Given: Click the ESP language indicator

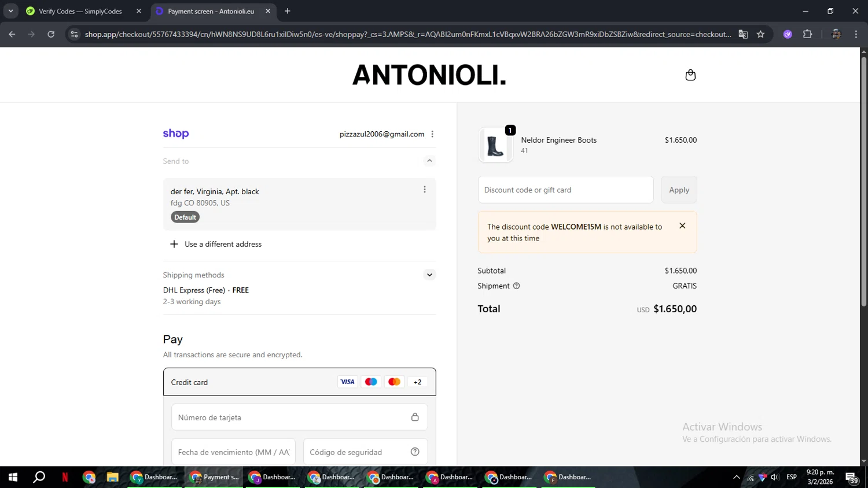Looking at the screenshot, I should coord(792,477).
